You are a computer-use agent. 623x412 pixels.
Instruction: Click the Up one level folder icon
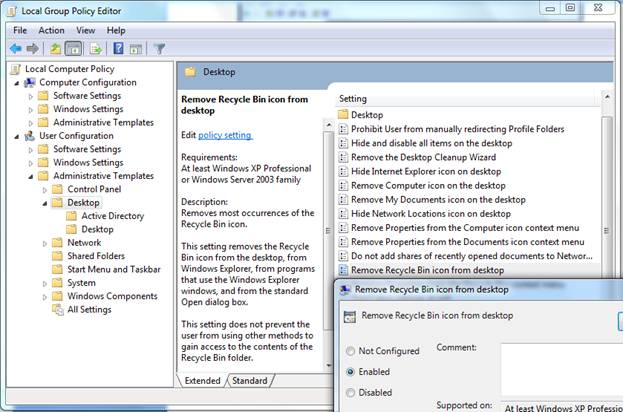tap(55, 49)
